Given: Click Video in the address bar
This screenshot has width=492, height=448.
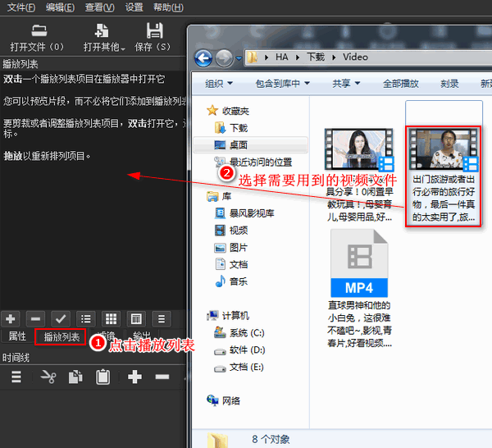Looking at the screenshot, I should click(x=355, y=57).
